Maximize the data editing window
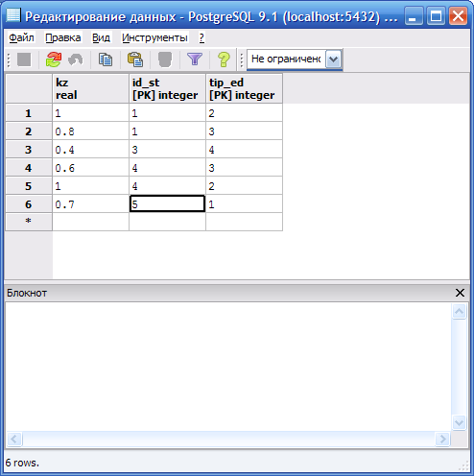474x476 pixels. coord(436,16)
